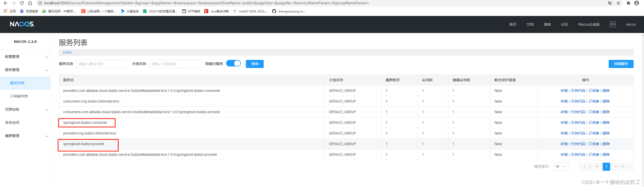The image size is (644, 187).
Task: Click the browser forward arrow
Action: [14, 3]
